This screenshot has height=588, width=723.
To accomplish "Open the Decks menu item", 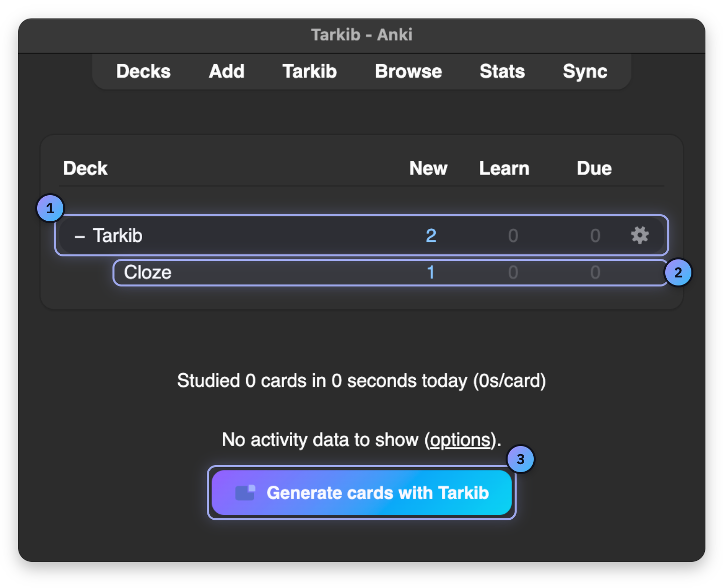I will click(144, 71).
